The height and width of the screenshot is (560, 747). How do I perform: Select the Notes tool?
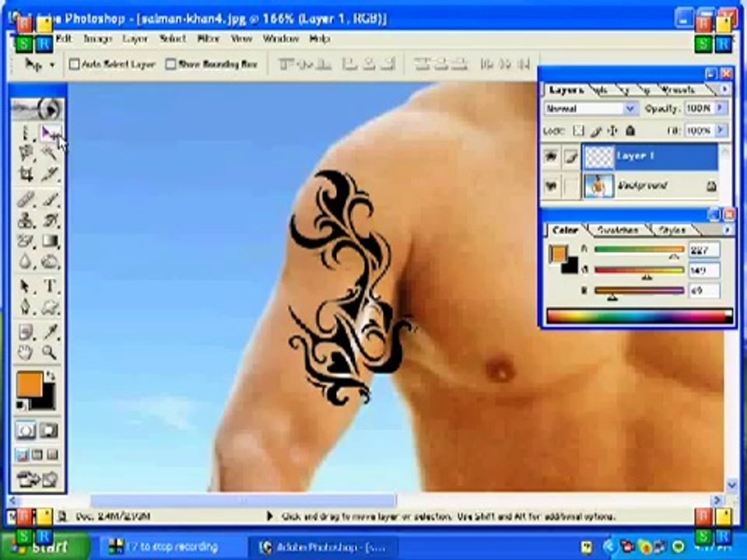point(26,332)
